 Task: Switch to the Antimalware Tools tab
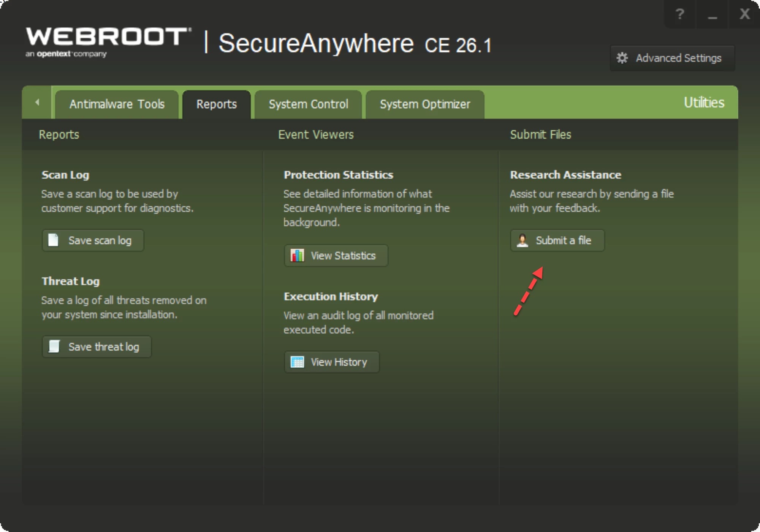pos(117,104)
